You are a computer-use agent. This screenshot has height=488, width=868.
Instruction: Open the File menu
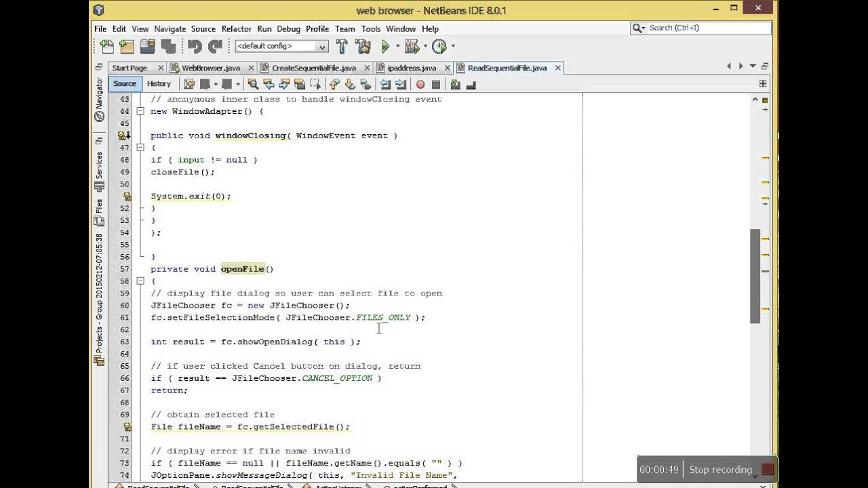[100, 28]
